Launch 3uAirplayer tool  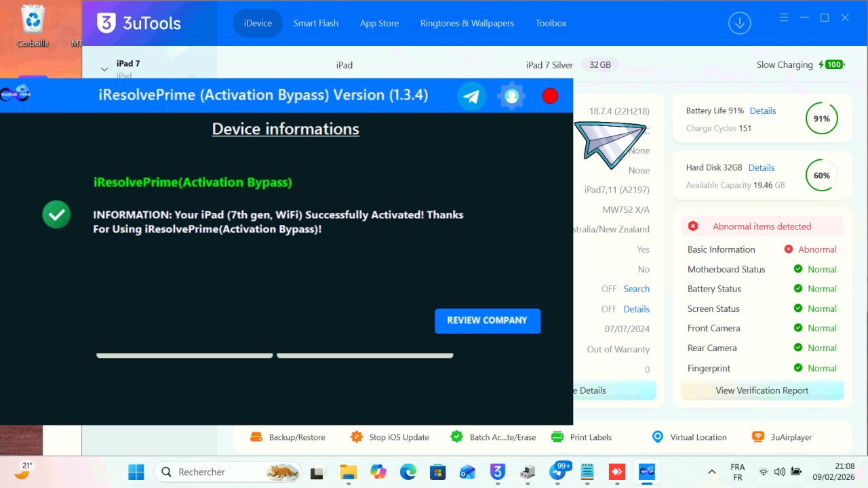pos(782,437)
